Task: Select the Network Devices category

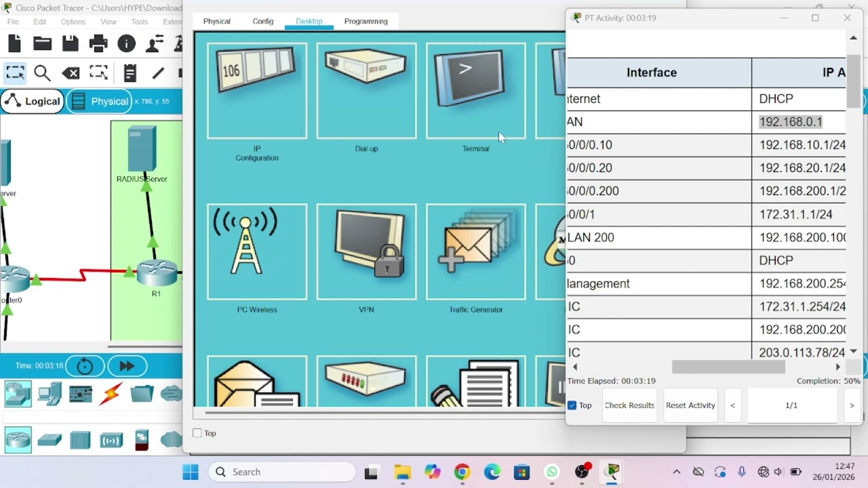Action: pos(18,393)
